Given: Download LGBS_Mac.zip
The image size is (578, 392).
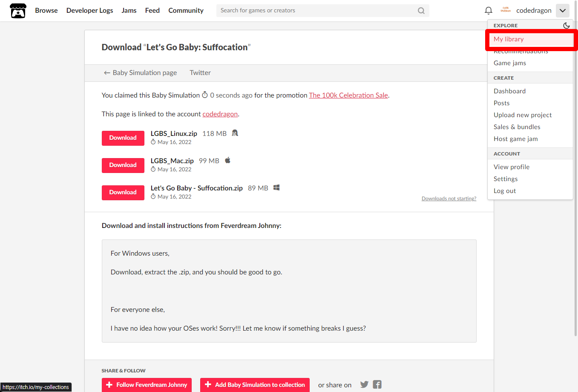Looking at the screenshot, I should click(x=123, y=165).
